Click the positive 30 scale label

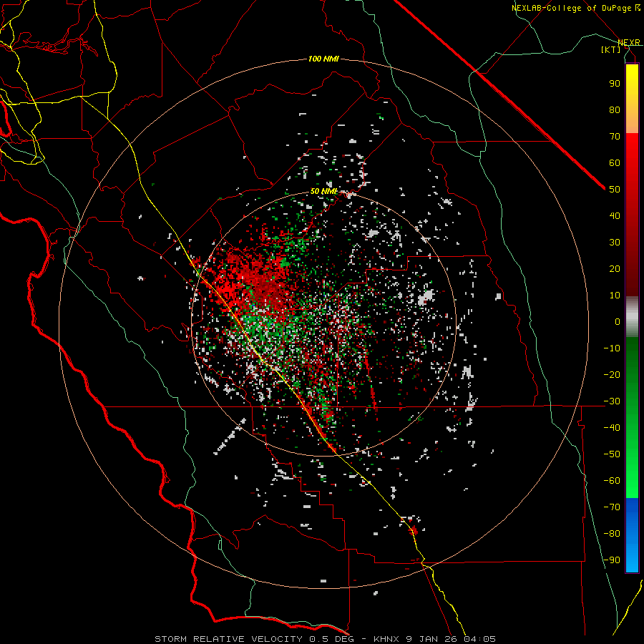click(615, 243)
